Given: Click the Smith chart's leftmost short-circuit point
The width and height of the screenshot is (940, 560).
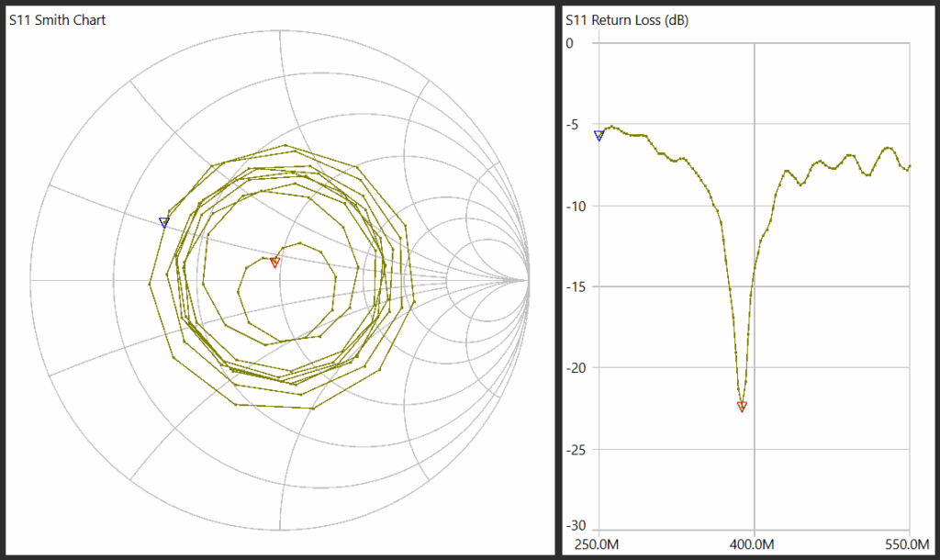Looking at the screenshot, I should [30, 280].
